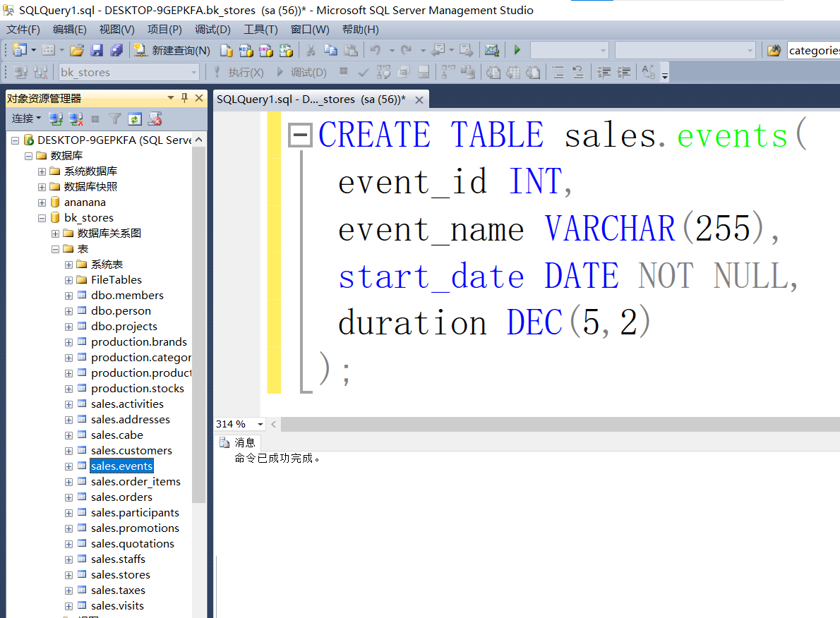The image size is (840, 618).
Task: Click the editor horizontal scrollbar left arrow
Action: pos(274,424)
